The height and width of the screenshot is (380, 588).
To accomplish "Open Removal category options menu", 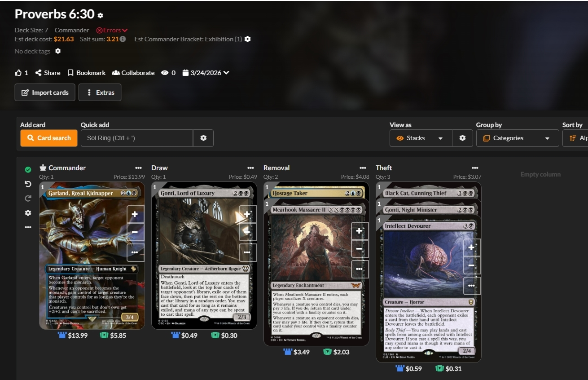I will click(363, 168).
